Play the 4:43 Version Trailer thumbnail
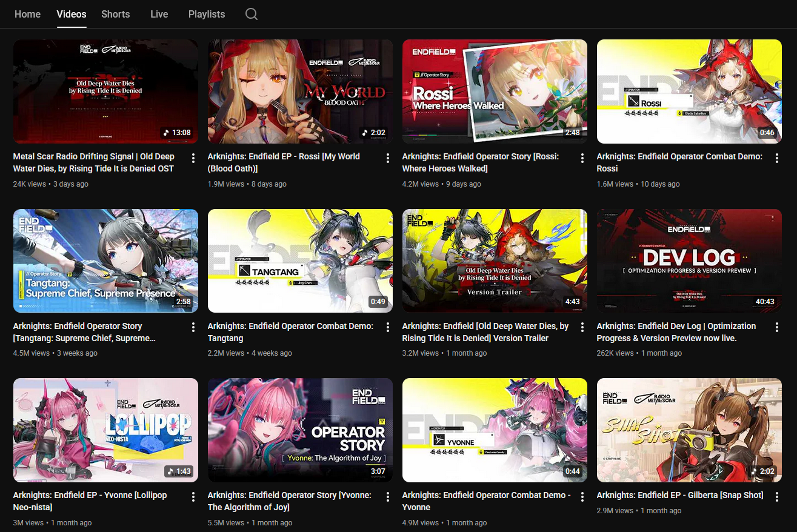Screen dimensions: 797x532 click(495, 261)
